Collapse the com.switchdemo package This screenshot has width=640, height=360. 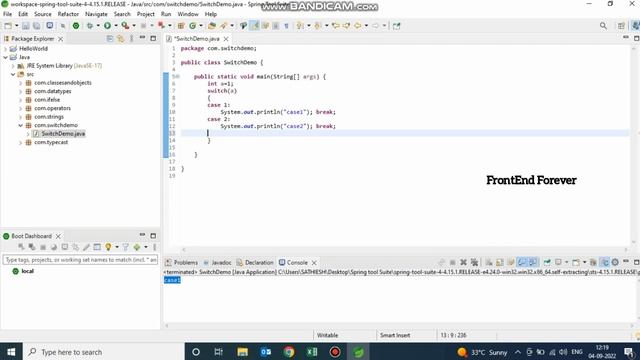pos(20,125)
